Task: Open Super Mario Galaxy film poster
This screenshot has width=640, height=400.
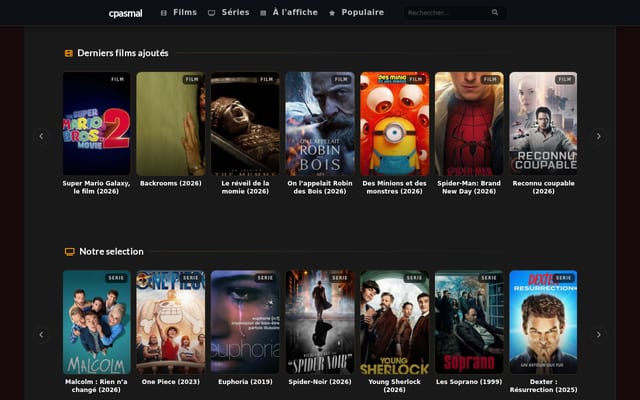Action: (96, 124)
